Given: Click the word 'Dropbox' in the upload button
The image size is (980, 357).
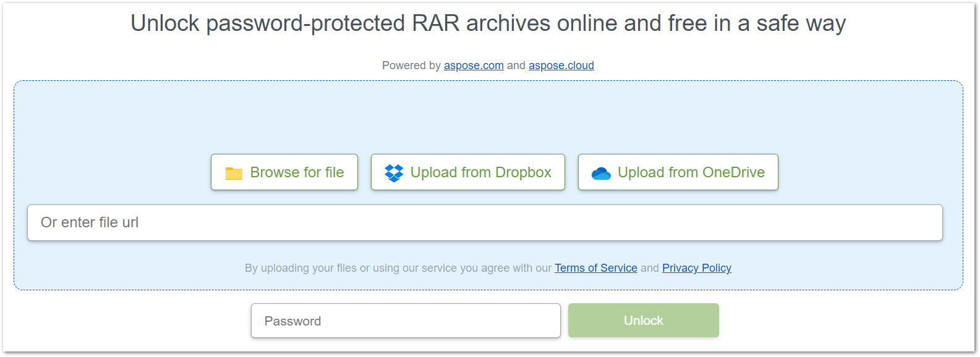Looking at the screenshot, I should tap(523, 172).
